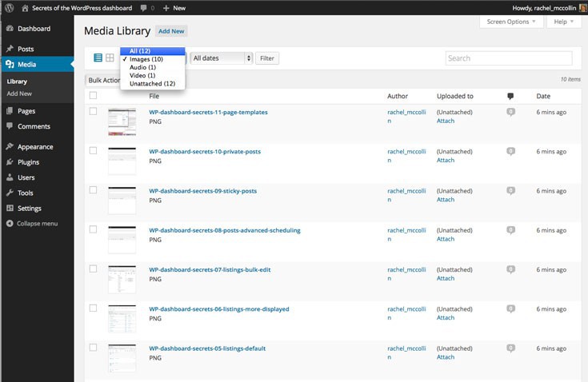Screen dimensions: 588x382
Task: Check the box for WP-dashboard-secrets-09-sticky-posts
Action: point(93,190)
